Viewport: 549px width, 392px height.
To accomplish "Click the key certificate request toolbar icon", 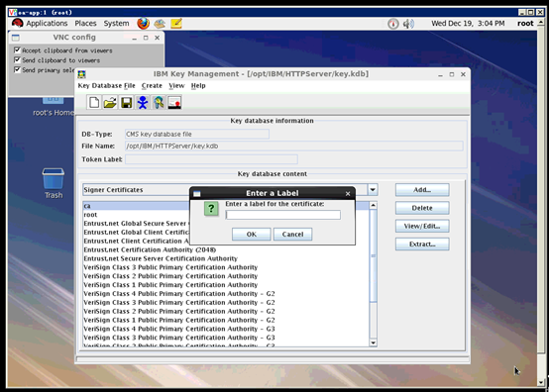I will click(x=159, y=103).
